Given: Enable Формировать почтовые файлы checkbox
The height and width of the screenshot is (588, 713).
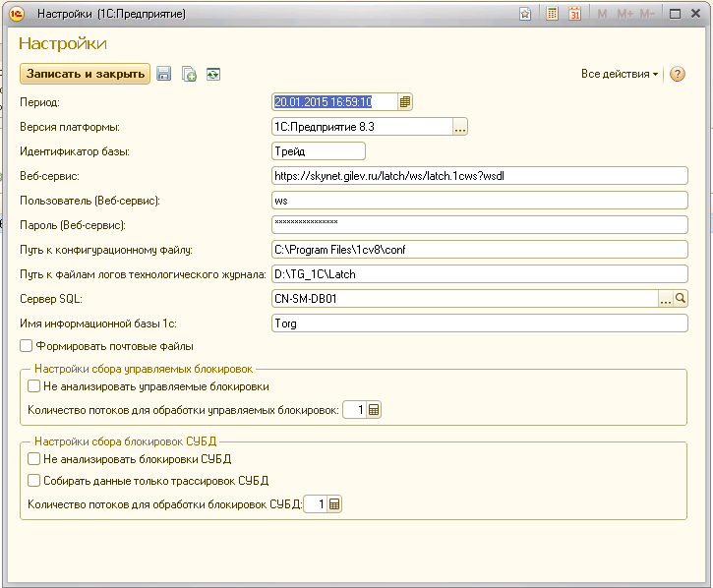Looking at the screenshot, I should (27, 346).
